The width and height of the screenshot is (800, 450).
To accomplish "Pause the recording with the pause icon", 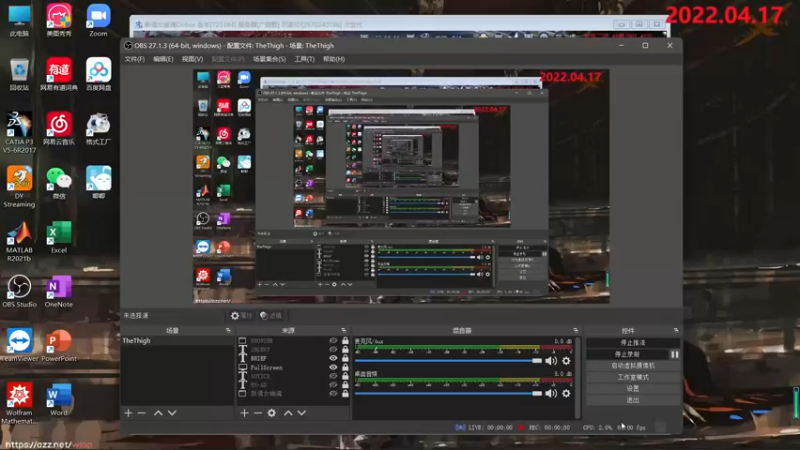I will coord(674,354).
